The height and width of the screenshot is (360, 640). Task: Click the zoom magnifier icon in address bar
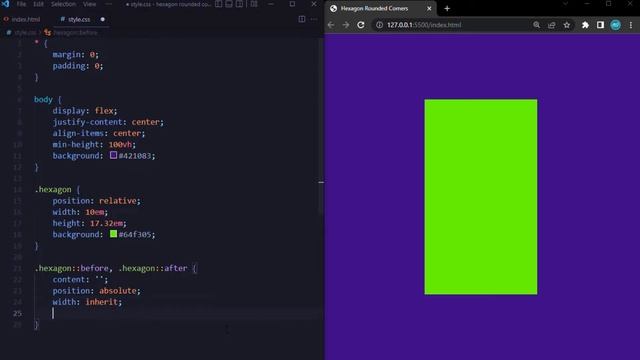pyautogui.click(x=536, y=25)
